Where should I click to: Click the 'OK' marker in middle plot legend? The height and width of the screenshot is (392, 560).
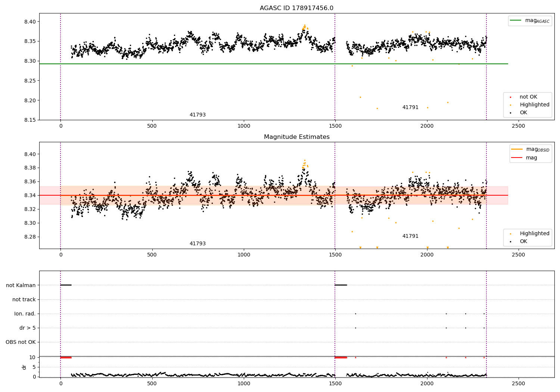point(510,242)
